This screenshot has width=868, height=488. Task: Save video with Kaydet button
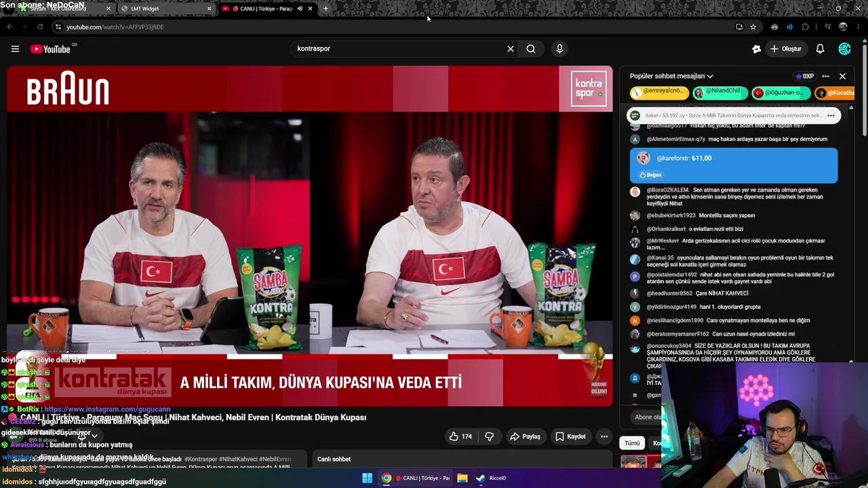point(570,436)
